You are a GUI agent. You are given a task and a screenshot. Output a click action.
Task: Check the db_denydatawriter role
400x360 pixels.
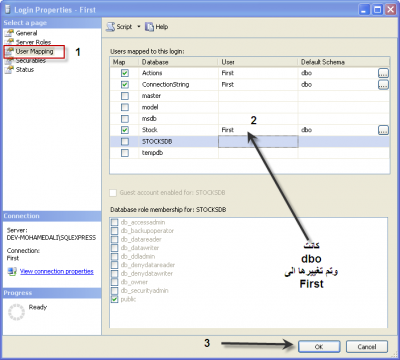click(x=114, y=273)
